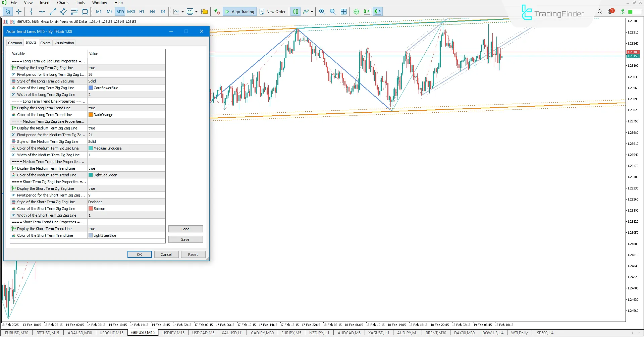644x337 pixels.
Task: Change Style of the Short Term Zig Zag Line
Action: [x=126, y=202]
